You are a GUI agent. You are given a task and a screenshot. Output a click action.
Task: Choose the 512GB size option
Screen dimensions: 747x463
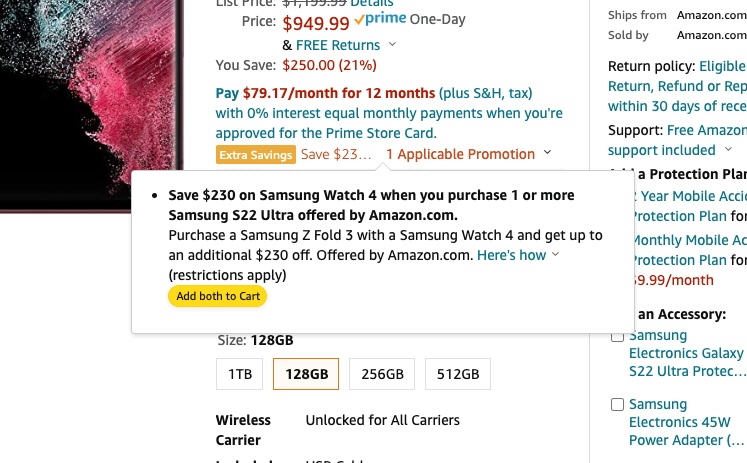[458, 375]
